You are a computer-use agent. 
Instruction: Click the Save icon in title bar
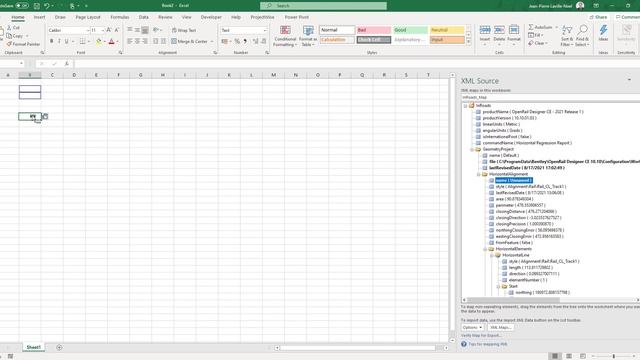click(x=36, y=6)
